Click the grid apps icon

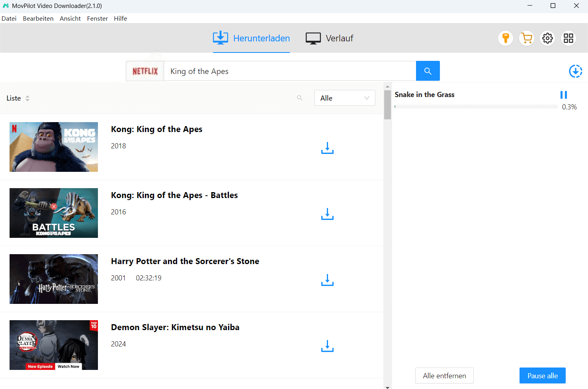[x=568, y=38]
